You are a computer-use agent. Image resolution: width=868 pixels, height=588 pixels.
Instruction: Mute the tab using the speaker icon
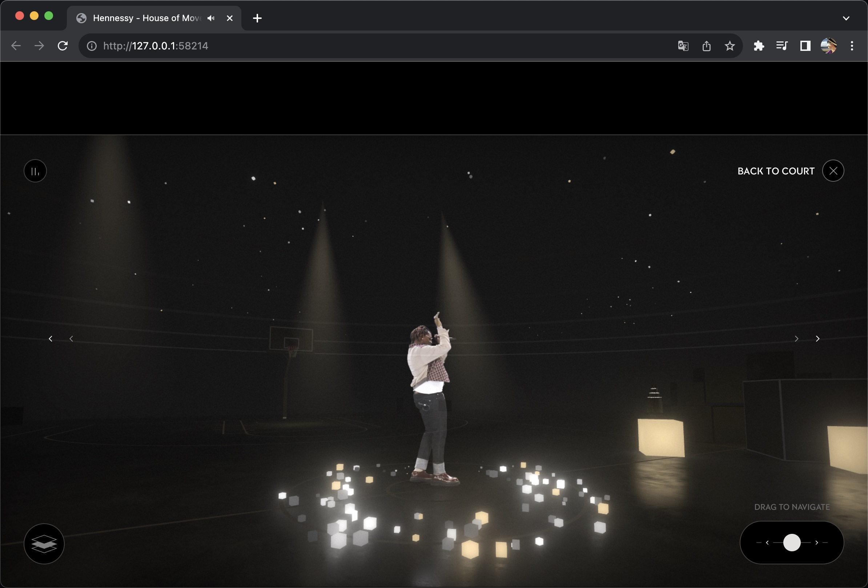[x=211, y=18]
